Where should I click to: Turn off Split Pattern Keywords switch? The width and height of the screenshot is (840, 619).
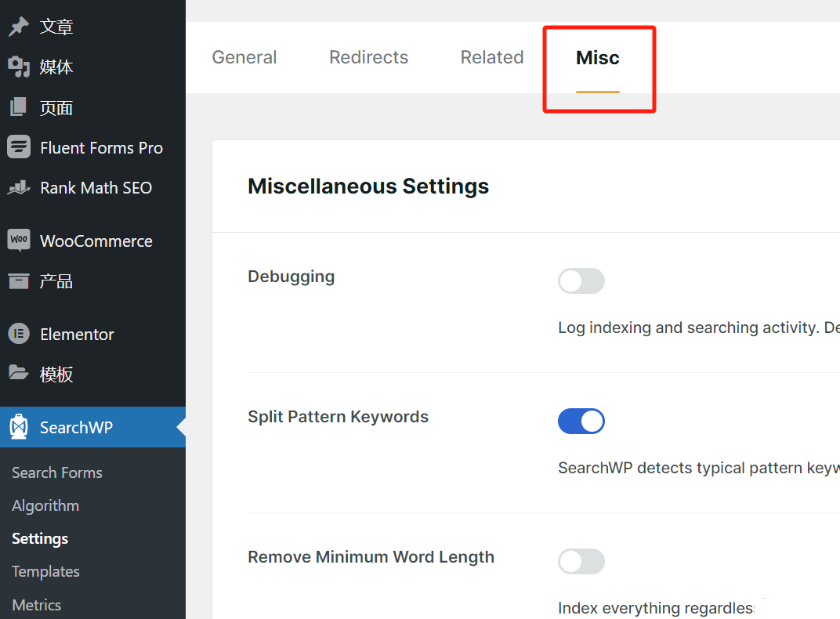click(x=581, y=422)
